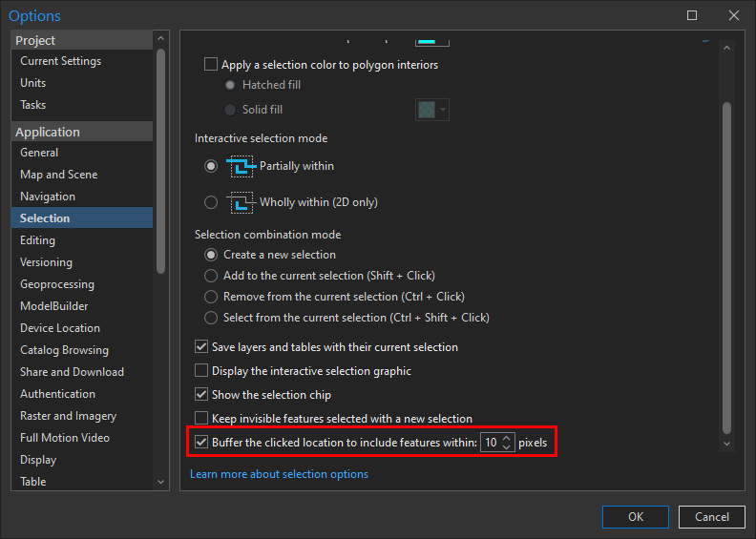The image size is (756, 539).
Task: Uncheck Show the selection chip
Action: point(201,394)
